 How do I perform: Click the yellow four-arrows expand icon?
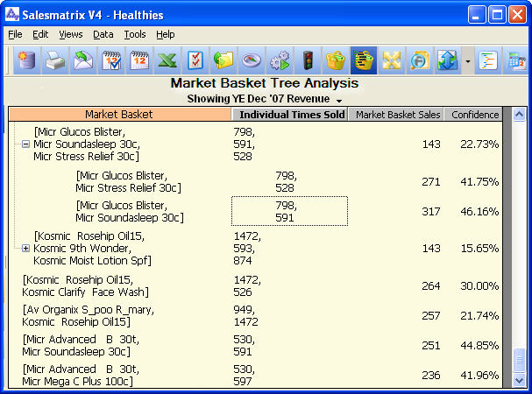point(392,60)
